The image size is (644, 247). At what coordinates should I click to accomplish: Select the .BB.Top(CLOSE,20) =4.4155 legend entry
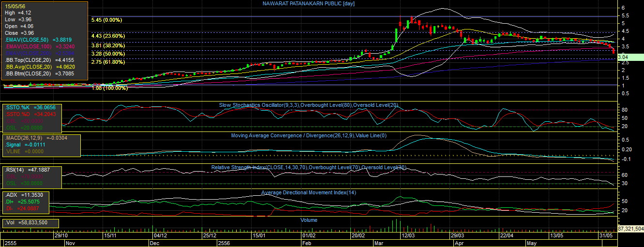40,60
